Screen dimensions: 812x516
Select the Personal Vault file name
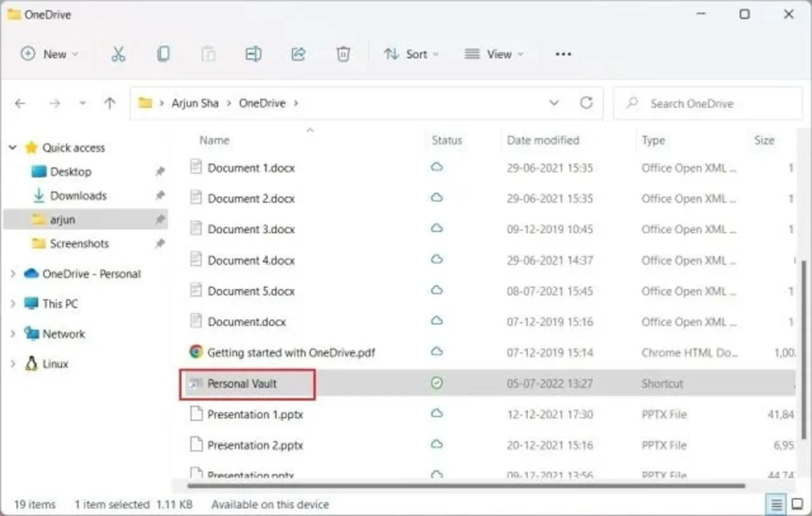point(242,383)
